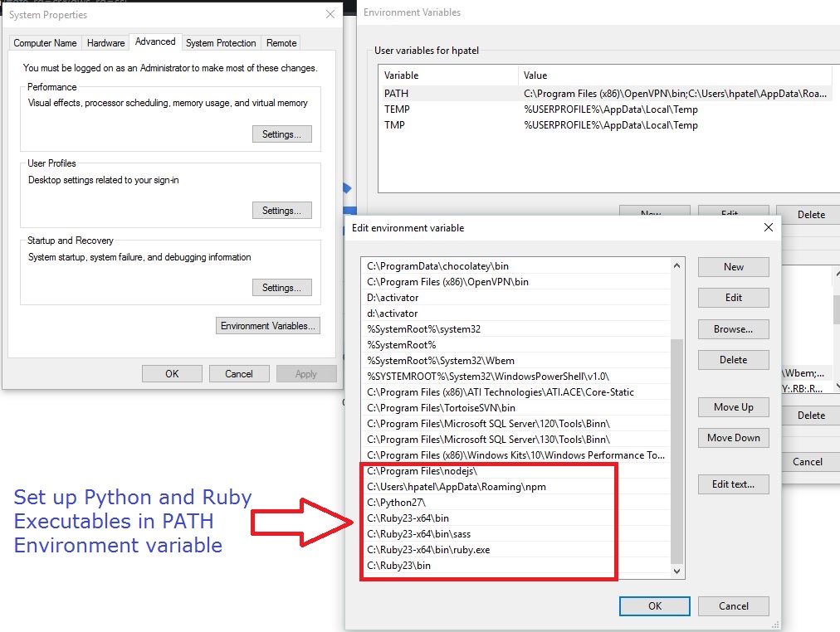Confirm edits with the highlighted OK button
The image size is (840, 632).
point(653,605)
